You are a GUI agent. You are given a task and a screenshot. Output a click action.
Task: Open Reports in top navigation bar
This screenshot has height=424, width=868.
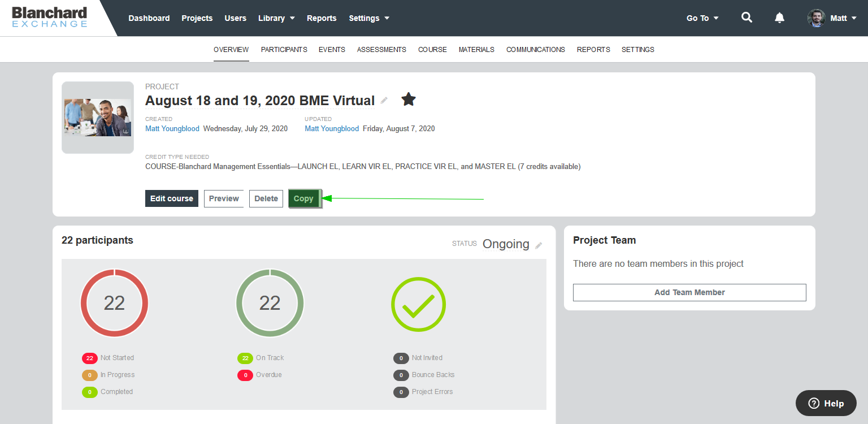[x=322, y=18]
